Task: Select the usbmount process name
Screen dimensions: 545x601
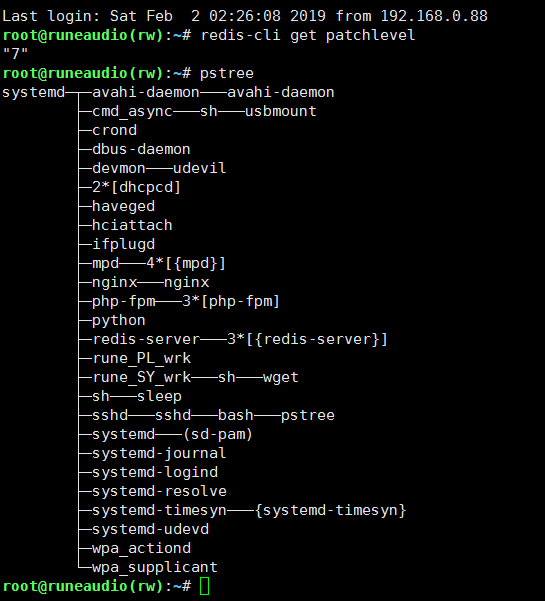Action: click(281, 111)
